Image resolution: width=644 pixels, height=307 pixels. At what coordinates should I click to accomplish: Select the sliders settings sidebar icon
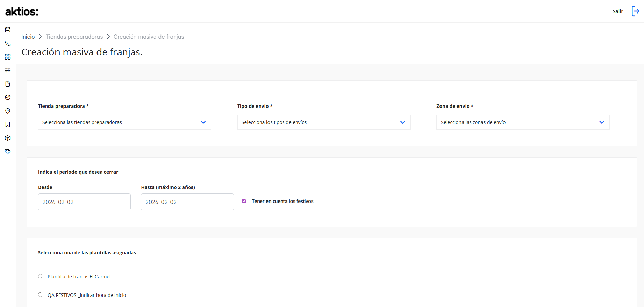[x=8, y=70]
